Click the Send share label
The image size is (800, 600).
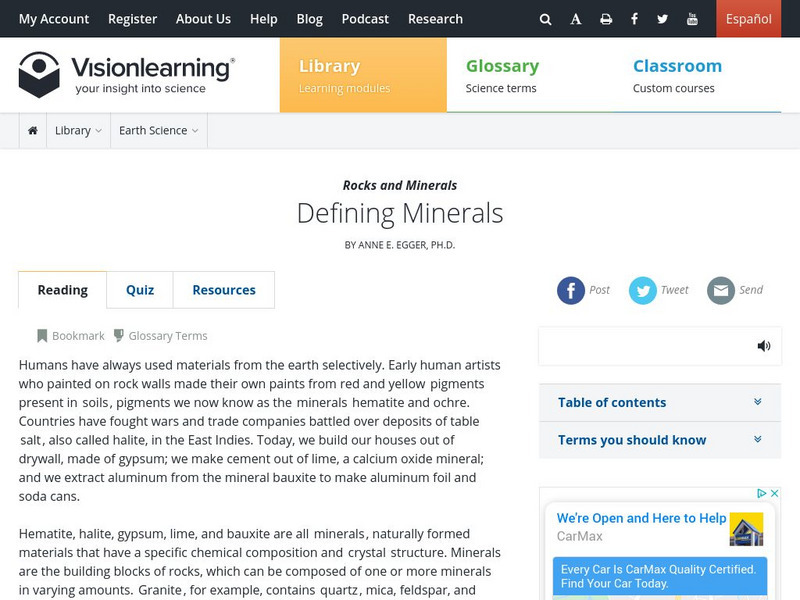pos(751,290)
